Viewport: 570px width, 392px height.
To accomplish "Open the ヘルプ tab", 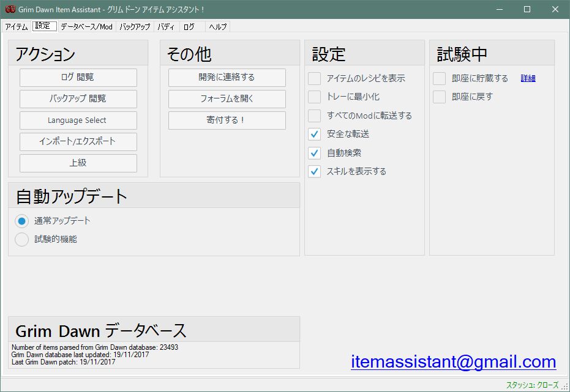I will tap(218, 27).
